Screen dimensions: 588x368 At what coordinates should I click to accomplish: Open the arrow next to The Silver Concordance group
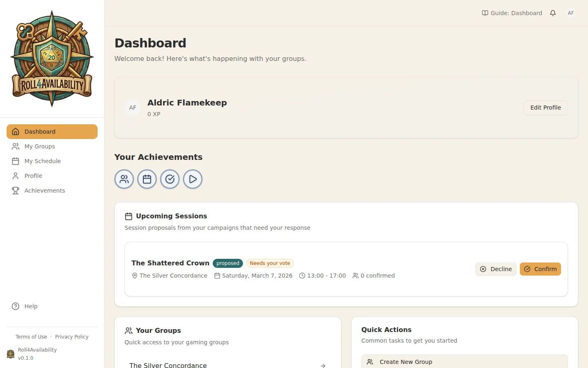tap(323, 365)
